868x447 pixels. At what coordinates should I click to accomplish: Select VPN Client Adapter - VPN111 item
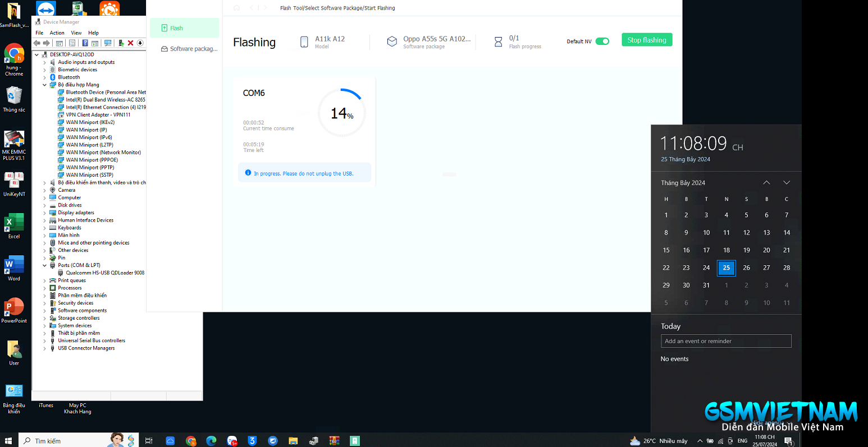click(98, 115)
